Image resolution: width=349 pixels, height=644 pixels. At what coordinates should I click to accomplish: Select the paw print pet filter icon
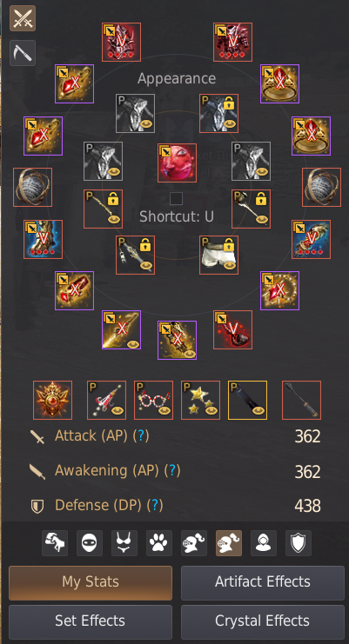coord(159,543)
